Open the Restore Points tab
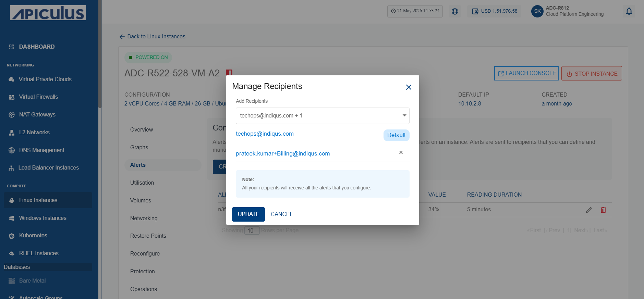The image size is (644, 299). coord(148,236)
